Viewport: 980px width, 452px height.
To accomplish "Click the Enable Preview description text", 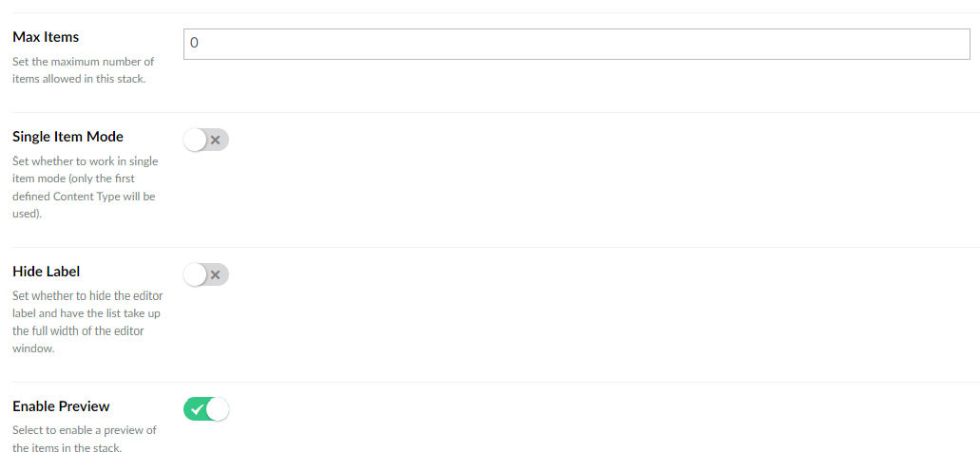I will click(85, 439).
